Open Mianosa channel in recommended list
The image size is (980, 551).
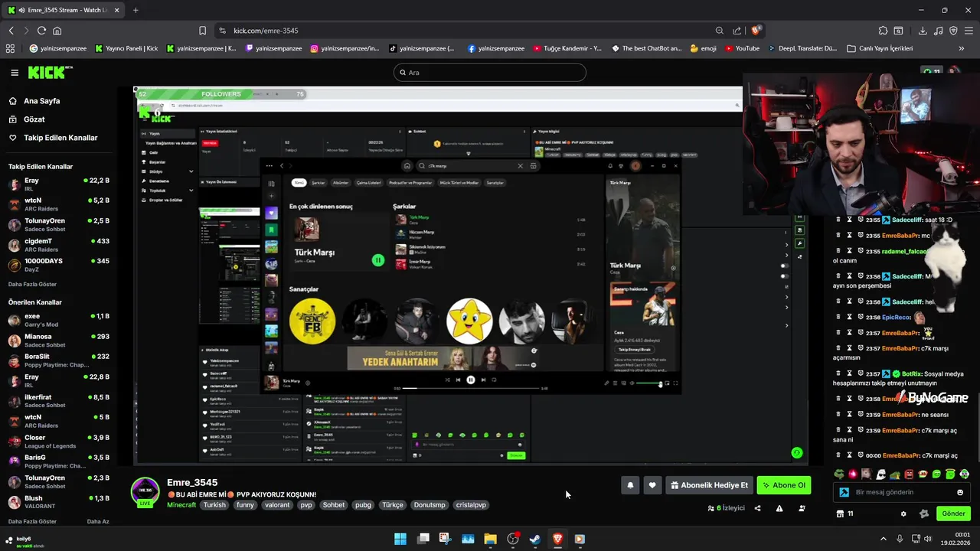[59, 340]
